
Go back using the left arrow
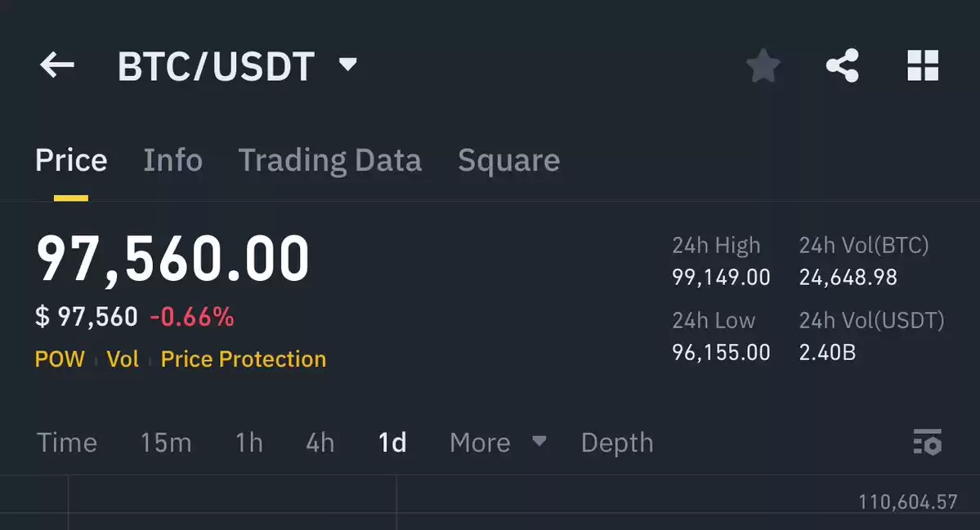[57, 65]
